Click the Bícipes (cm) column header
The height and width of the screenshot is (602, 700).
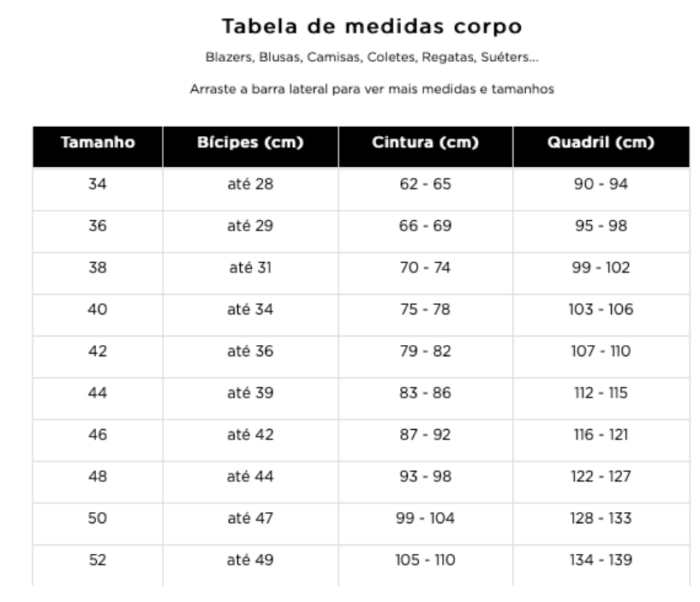250,143
